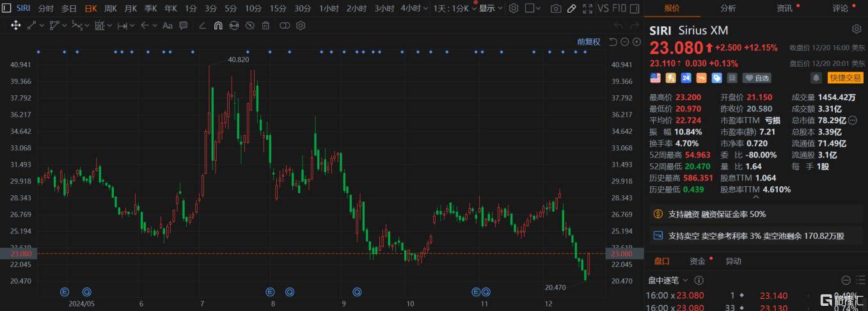Image resolution: width=868 pixels, height=311 pixels.
Task: Switch to the 分析 tab
Action: pos(728,8)
